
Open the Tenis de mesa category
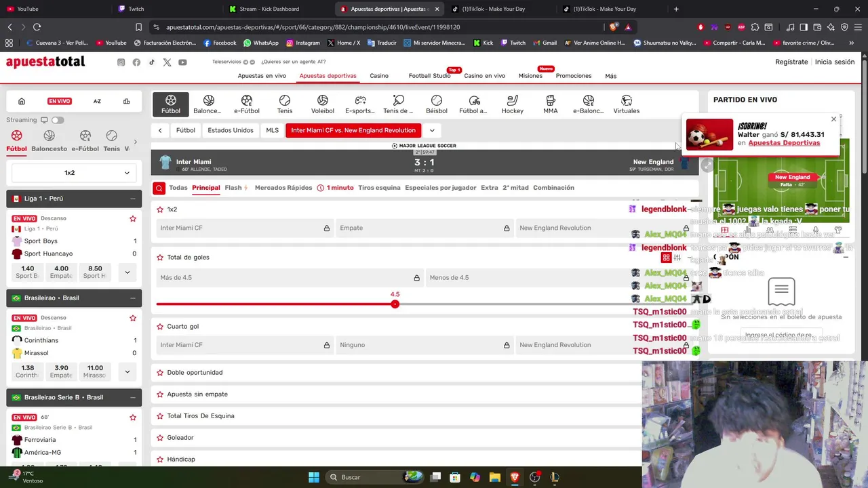coord(398,104)
